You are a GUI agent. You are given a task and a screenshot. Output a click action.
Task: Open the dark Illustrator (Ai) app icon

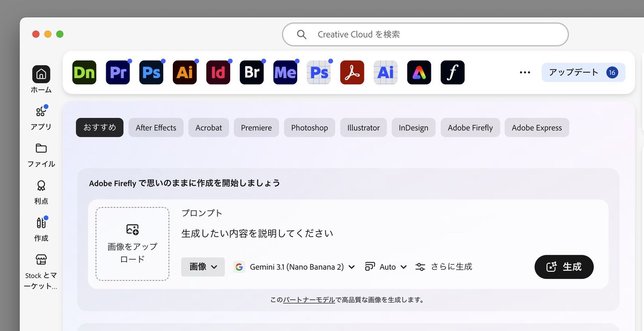pyautogui.click(x=185, y=73)
